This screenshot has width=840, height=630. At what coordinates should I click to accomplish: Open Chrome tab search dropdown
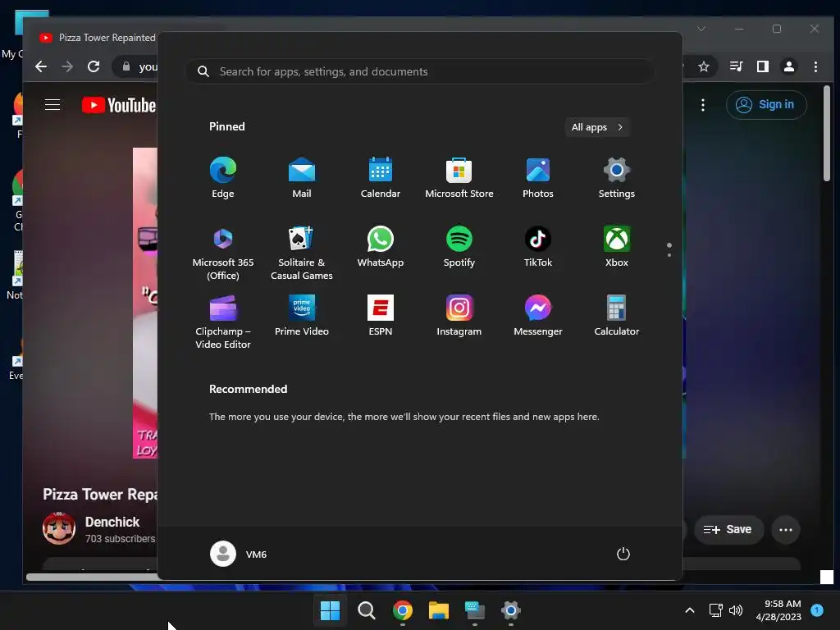(x=701, y=29)
